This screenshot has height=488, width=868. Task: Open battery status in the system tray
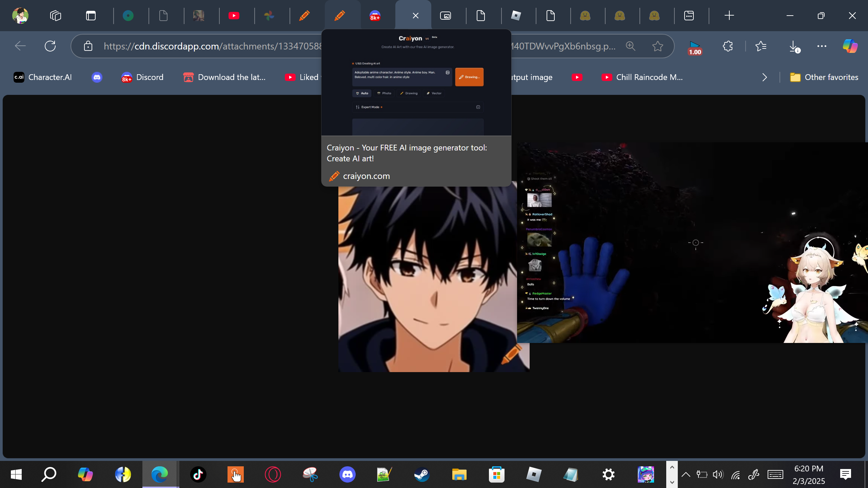tap(702, 474)
